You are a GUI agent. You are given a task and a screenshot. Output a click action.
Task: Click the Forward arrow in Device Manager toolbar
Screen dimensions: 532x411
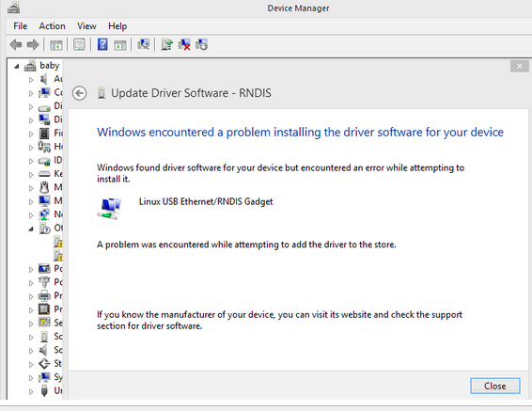pyautogui.click(x=33, y=44)
